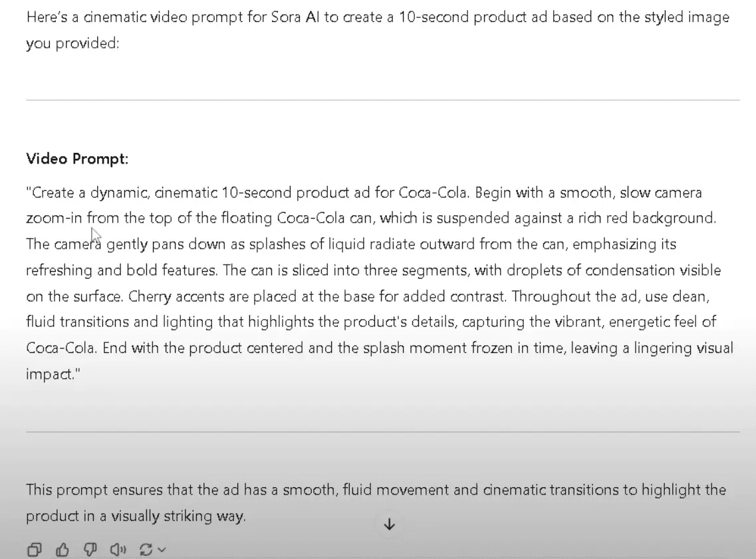The width and height of the screenshot is (756, 559).
Task: Jump to bottom with the down arrow button
Action: [390, 524]
